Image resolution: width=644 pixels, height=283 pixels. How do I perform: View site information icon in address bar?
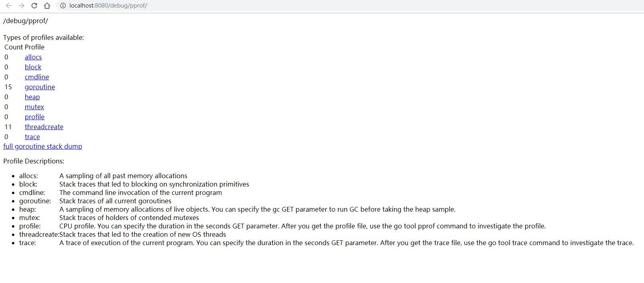[63, 6]
